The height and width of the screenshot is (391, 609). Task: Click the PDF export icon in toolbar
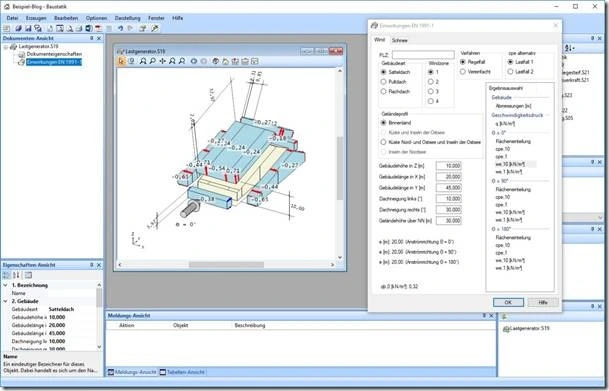[x=98, y=28]
